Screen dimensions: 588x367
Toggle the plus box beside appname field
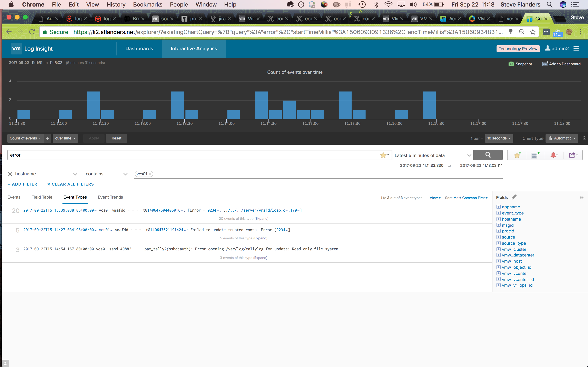click(x=498, y=207)
